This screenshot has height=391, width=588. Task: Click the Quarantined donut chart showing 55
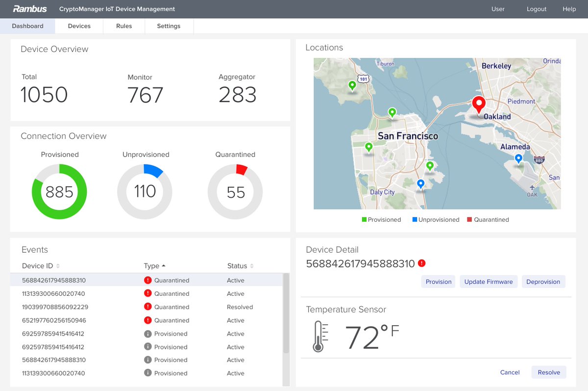(235, 191)
